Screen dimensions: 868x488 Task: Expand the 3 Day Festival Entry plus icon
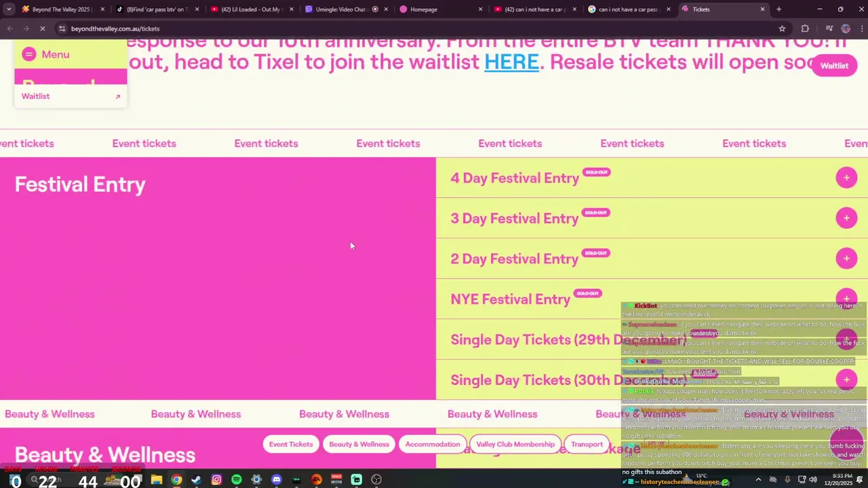[x=846, y=218]
